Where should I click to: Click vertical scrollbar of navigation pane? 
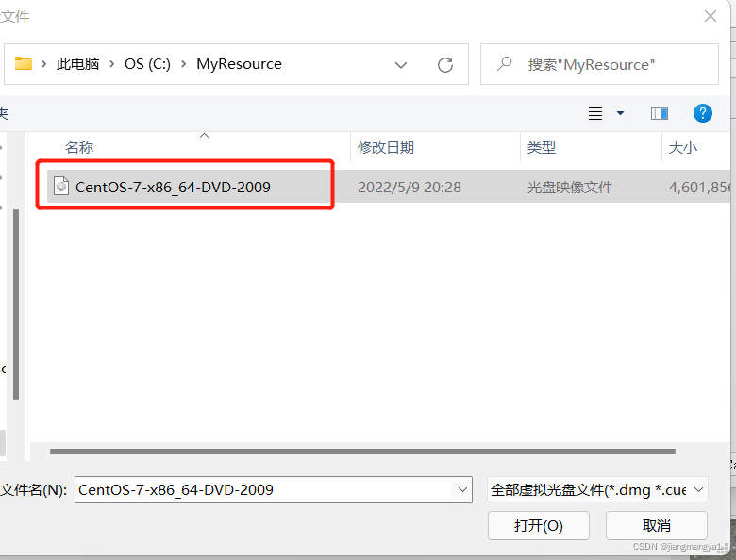(x=16, y=304)
